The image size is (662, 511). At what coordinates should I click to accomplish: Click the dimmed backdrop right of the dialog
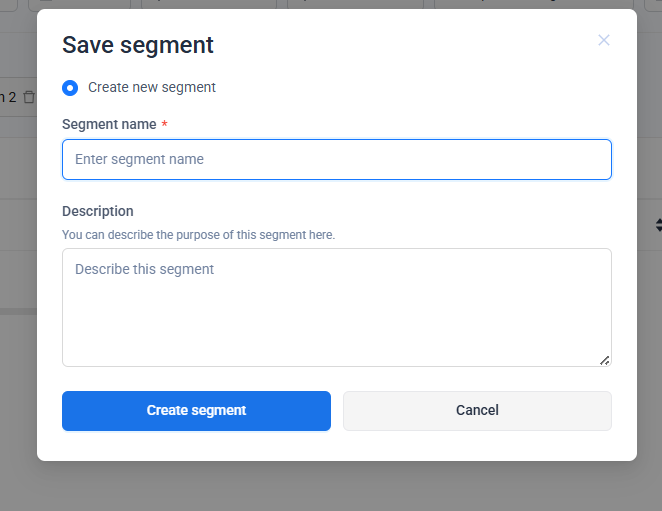tap(650, 350)
